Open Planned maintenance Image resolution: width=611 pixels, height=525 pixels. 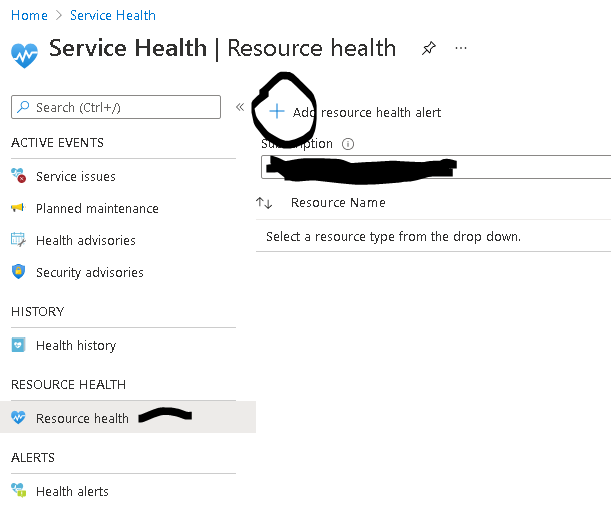click(97, 209)
